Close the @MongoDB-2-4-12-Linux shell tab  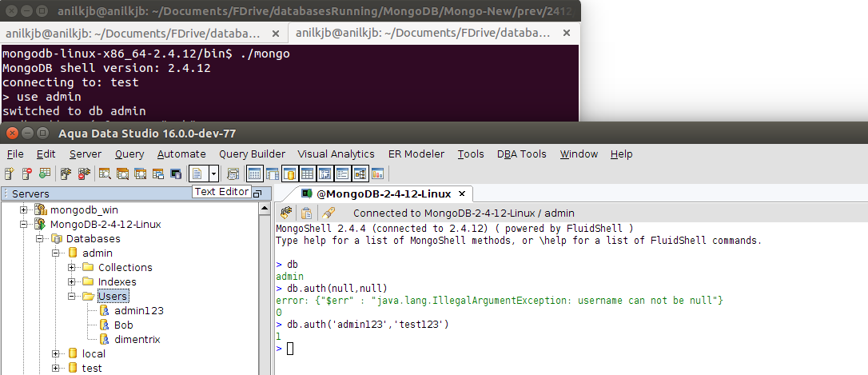tap(462, 193)
